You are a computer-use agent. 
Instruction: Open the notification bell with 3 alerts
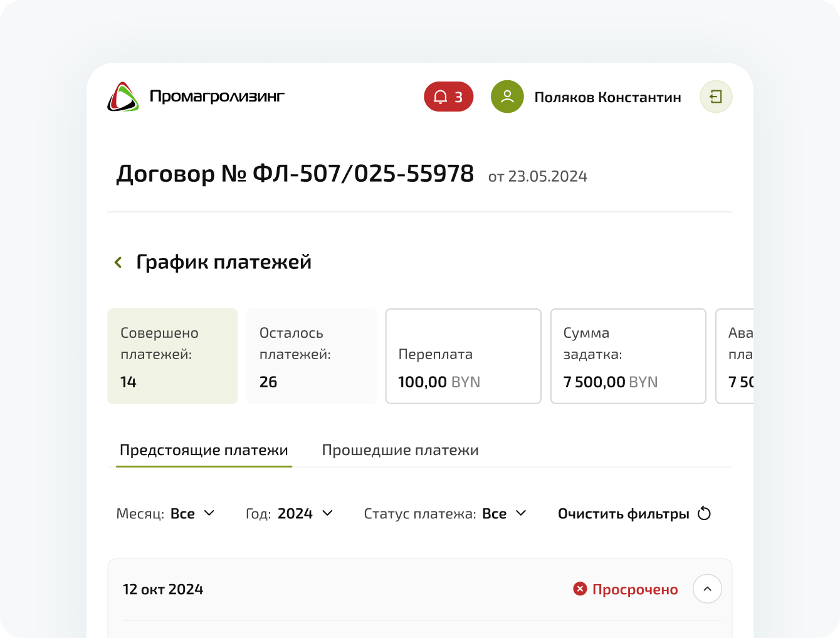pos(448,97)
